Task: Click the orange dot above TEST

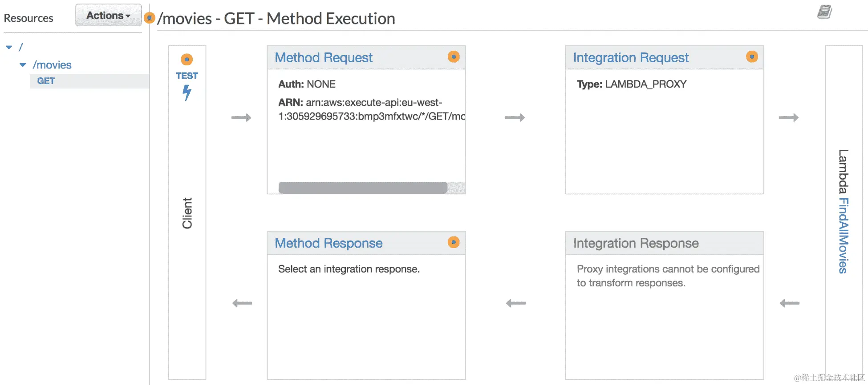Action: coord(187,60)
